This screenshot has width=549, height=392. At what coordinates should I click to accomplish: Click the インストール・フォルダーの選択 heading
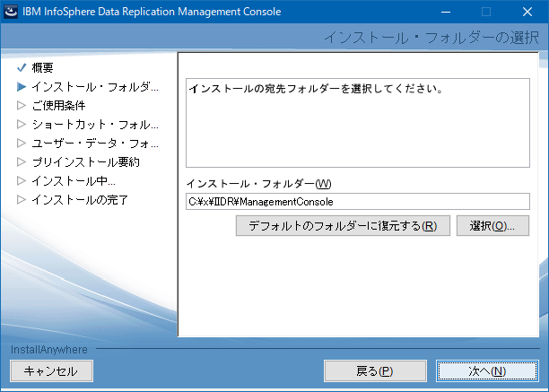(431, 38)
